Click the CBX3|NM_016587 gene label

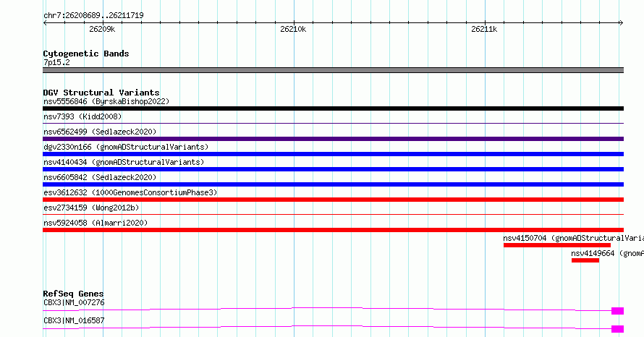click(x=74, y=320)
